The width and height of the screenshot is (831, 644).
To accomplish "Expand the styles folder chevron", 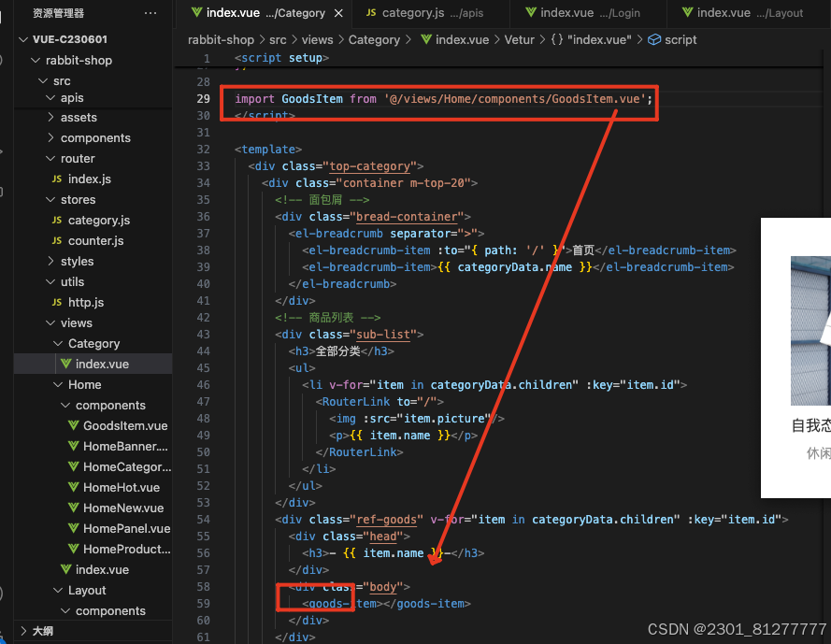I will [x=50, y=262].
